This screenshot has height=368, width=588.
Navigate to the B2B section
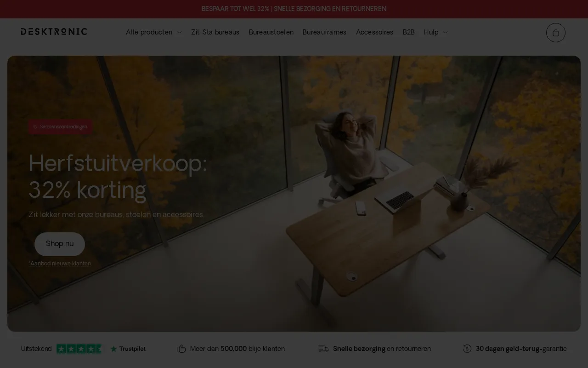(408, 32)
